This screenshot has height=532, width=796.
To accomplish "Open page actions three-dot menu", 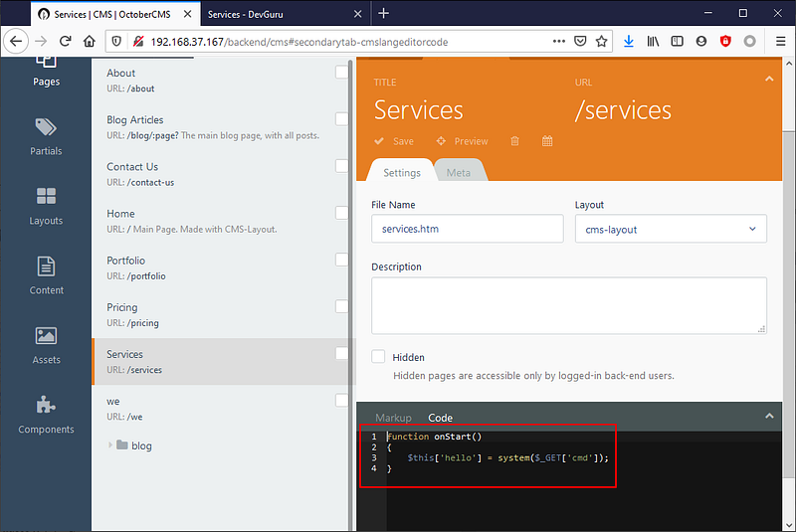I will [559, 41].
